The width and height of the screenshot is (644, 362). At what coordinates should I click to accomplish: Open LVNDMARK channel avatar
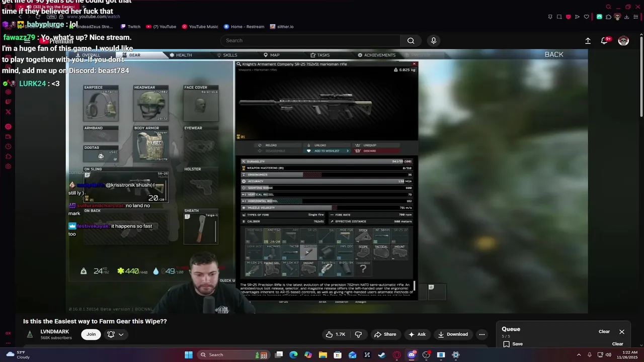(30, 334)
